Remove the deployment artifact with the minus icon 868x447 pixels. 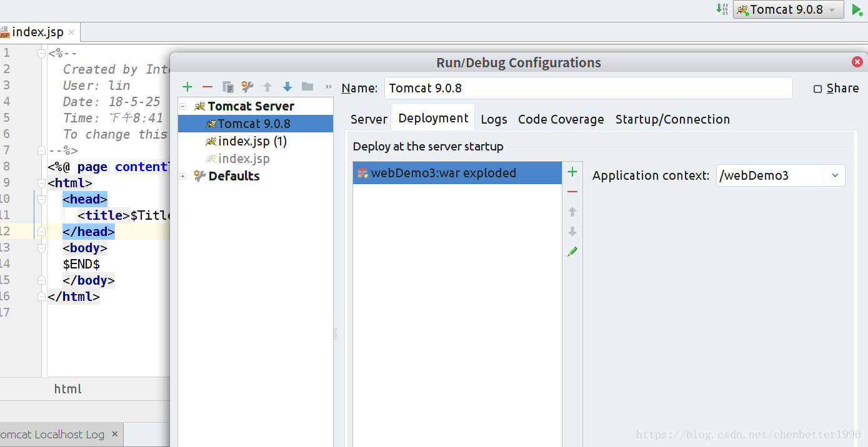(572, 192)
